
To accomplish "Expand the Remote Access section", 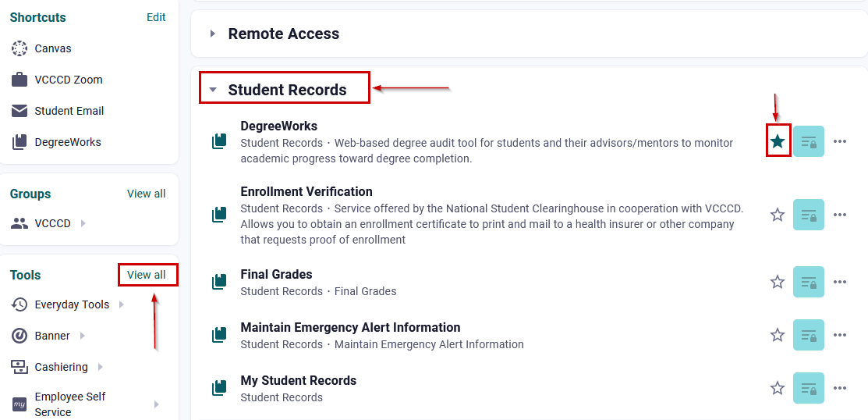I will coord(212,34).
